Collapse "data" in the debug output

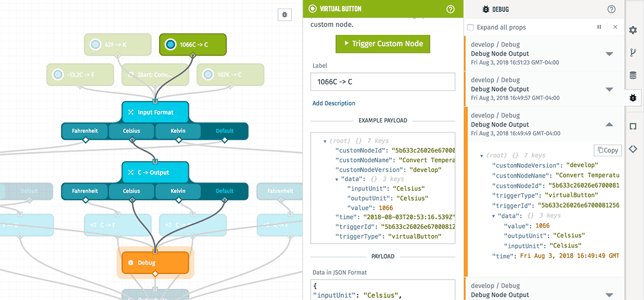tap(494, 216)
